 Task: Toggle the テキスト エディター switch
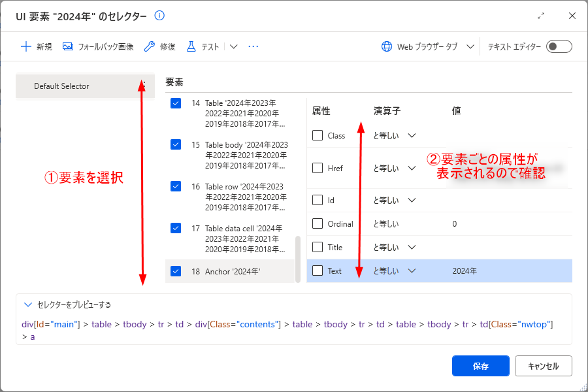tap(559, 46)
